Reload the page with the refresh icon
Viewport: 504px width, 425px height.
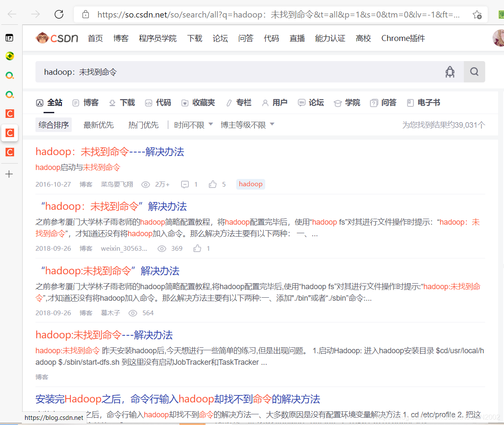pyautogui.click(x=59, y=14)
